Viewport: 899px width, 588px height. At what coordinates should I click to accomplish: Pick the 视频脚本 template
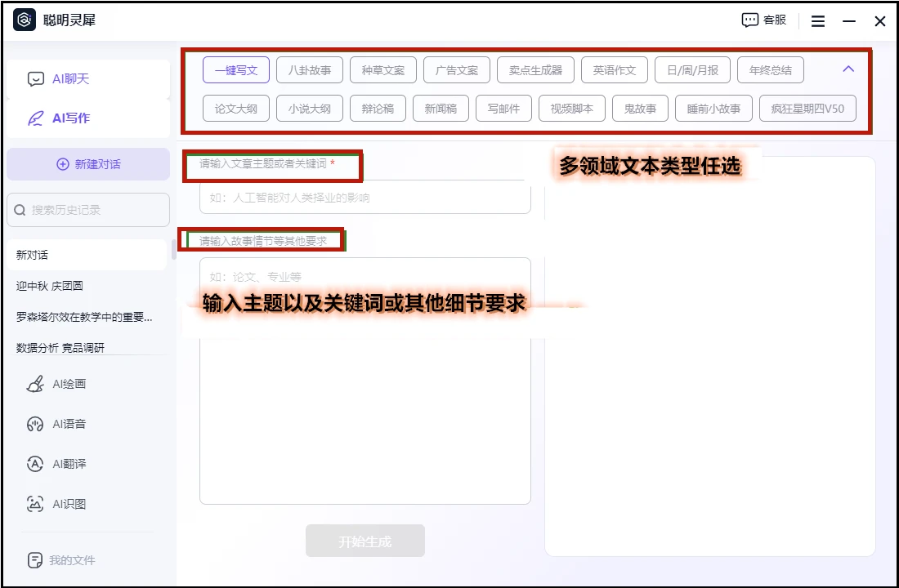click(572, 109)
